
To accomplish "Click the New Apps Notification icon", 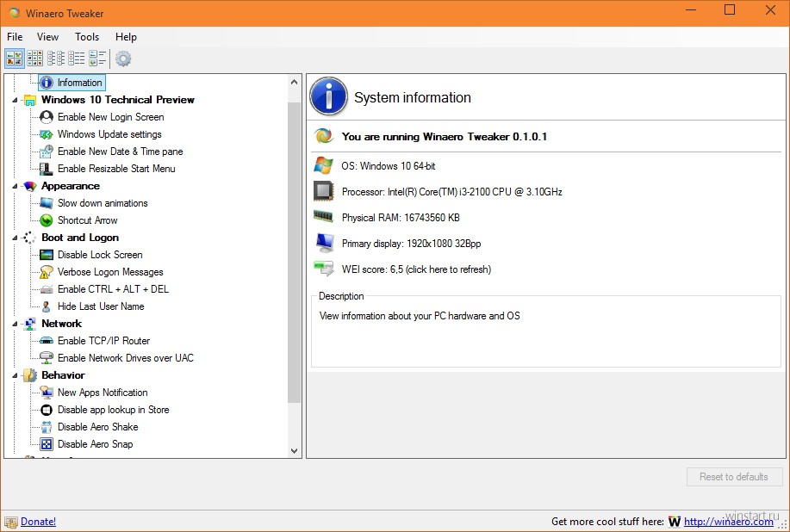I will [x=47, y=392].
